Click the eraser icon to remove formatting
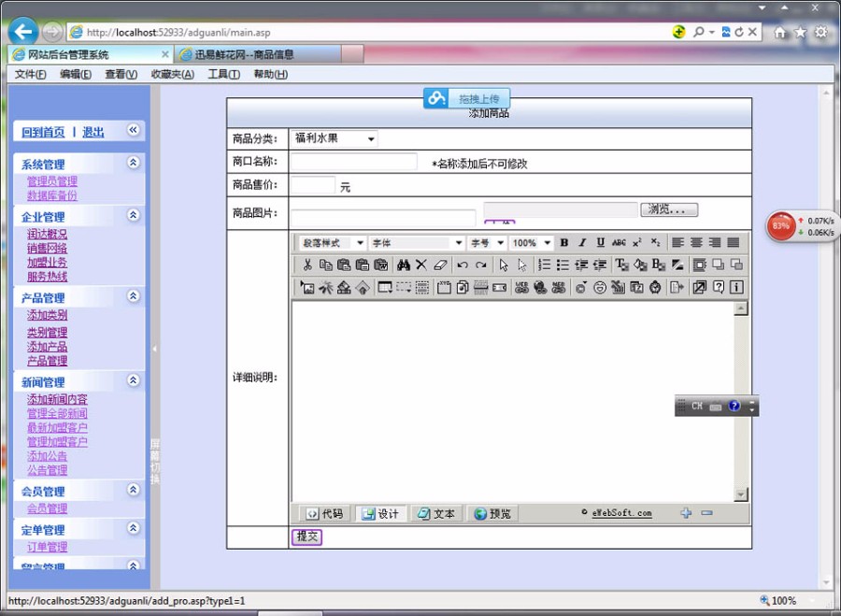This screenshot has height=616, width=841. coord(441,265)
